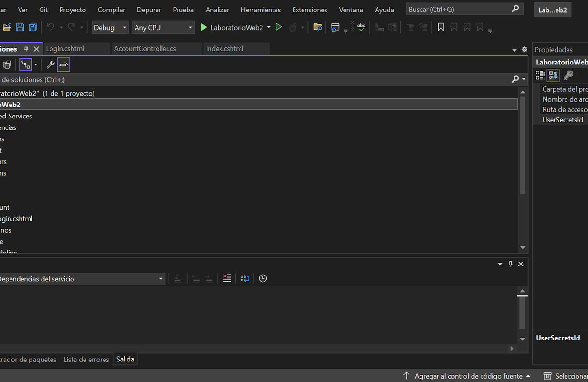Image resolution: width=588 pixels, height=382 pixels.
Task: Open the Any CPU platform dropdown
Action: pos(163,27)
